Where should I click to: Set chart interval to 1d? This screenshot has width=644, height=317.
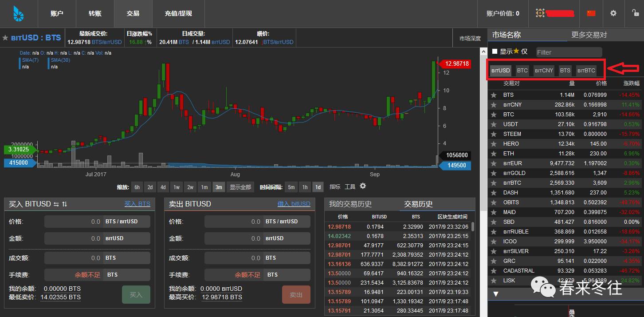[x=318, y=187]
